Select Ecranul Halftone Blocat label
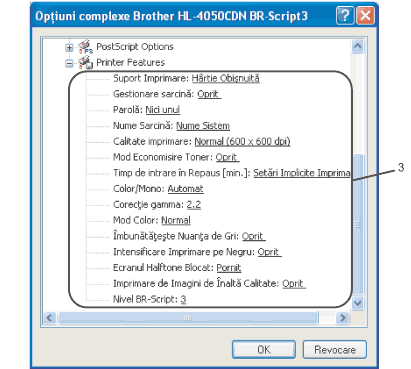 163,268
